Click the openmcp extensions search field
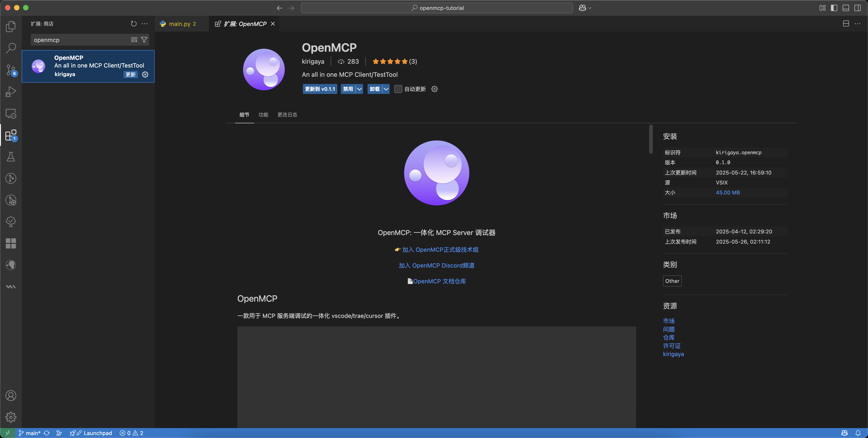Screen dimensions: 868x438 [x=80, y=40]
